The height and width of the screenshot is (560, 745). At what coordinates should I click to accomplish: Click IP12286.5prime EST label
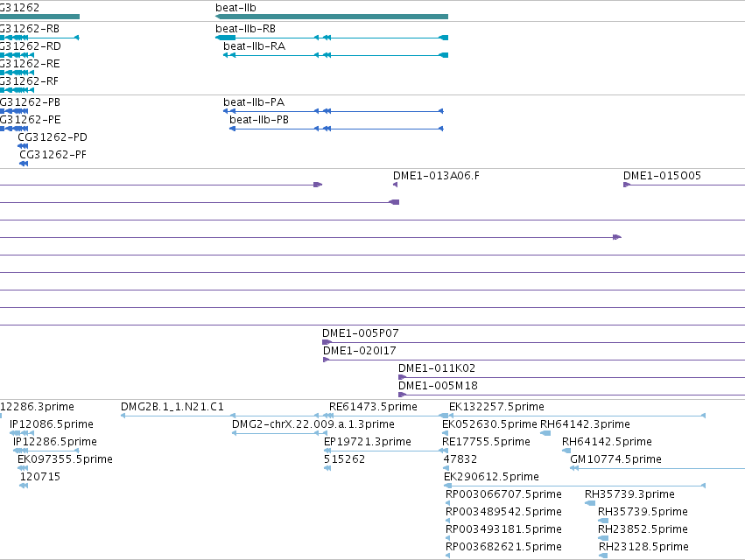pyautogui.click(x=54, y=442)
